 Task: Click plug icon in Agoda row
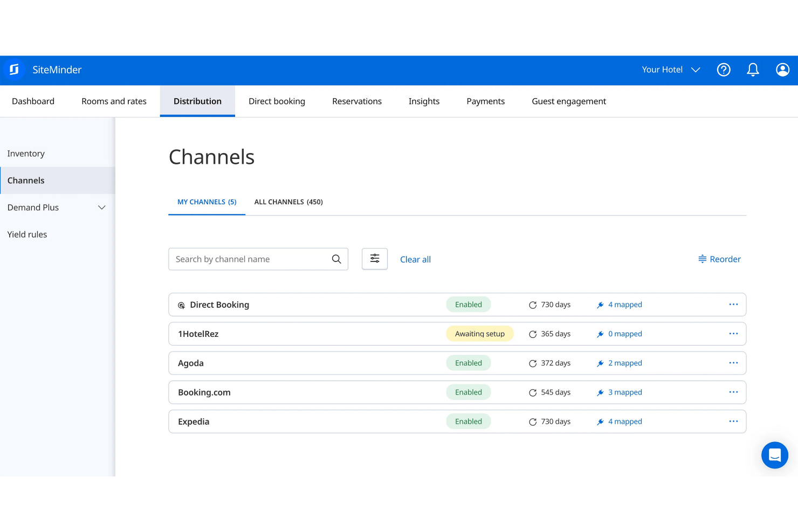click(600, 363)
